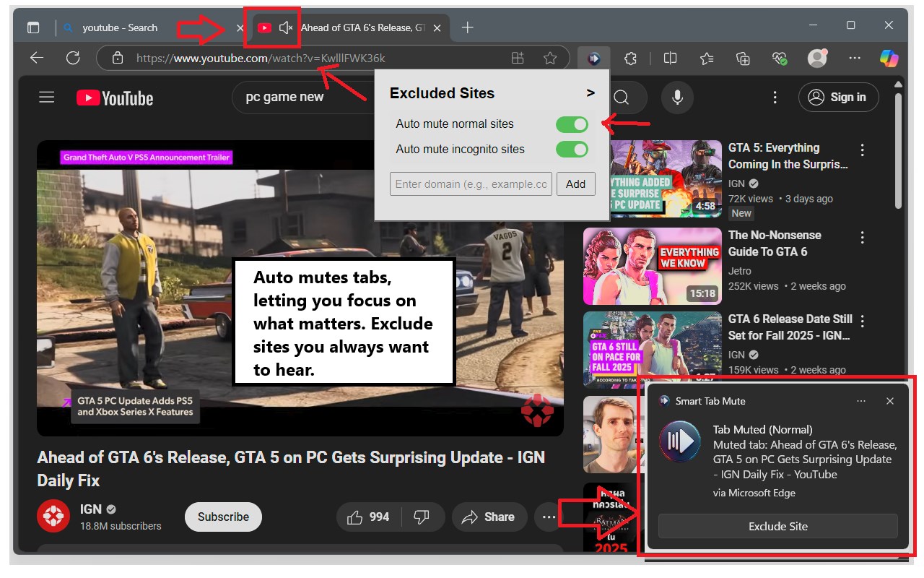Image resolution: width=924 pixels, height=578 pixels.
Task: Click '252K views • 2 weeks ago' text
Action: [x=787, y=286]
